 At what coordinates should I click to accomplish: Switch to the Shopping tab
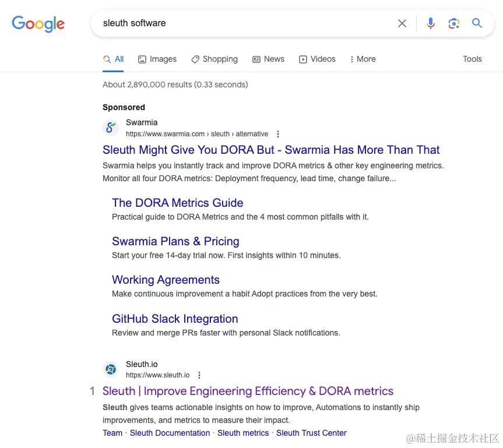point(214,59)
